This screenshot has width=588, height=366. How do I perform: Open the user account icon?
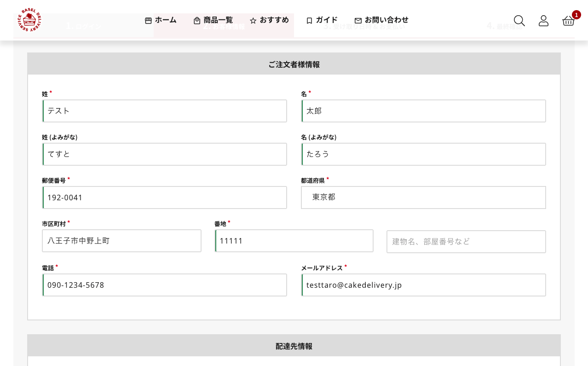tap(543, 21)
